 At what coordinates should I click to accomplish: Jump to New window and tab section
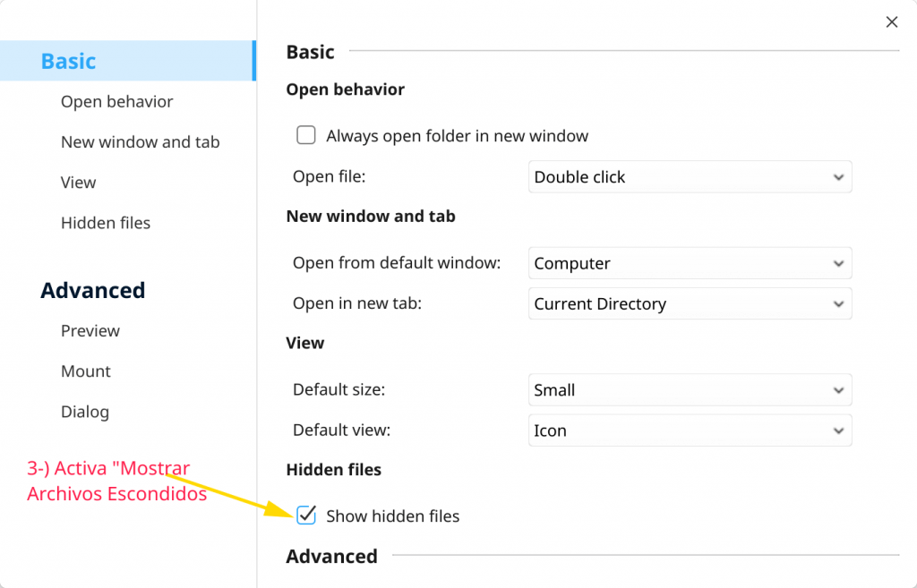[141, 142]
